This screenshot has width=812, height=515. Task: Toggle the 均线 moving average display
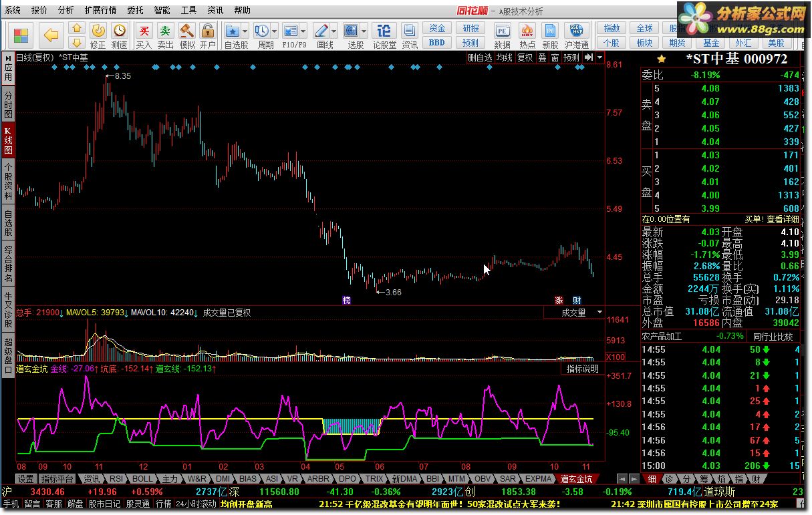pyautogui.click(x=504, y=57)
